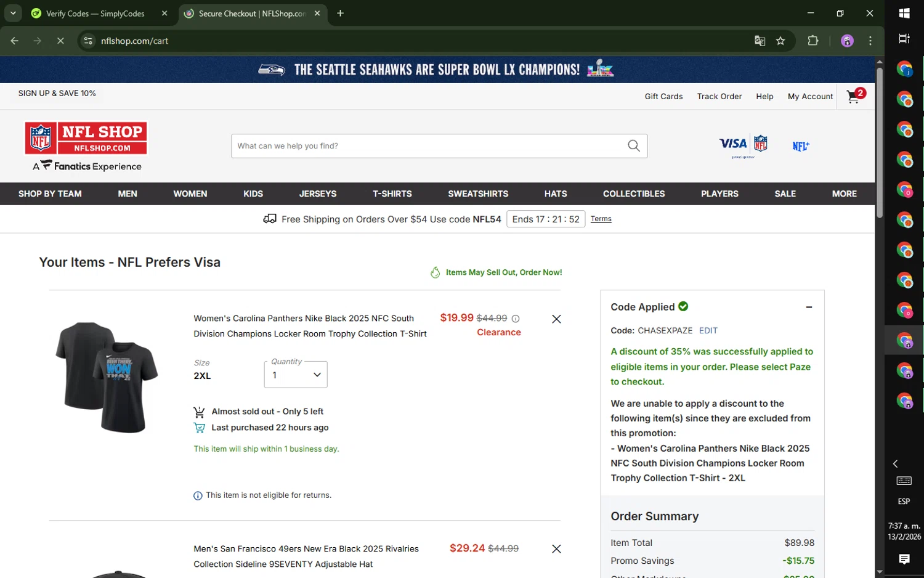The image size is (924, 578).
Task: Collapse the Code Applied section
Action: [809, 307]
